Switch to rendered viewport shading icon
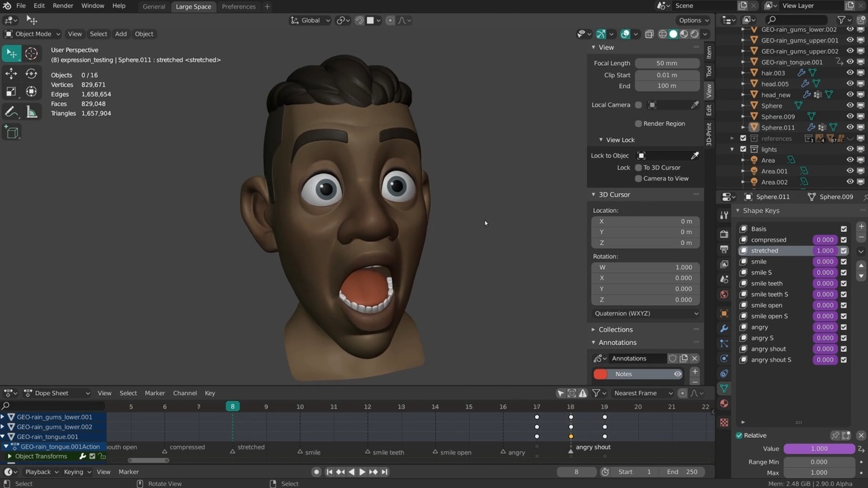The image size is (868, 488). (694, 34)
